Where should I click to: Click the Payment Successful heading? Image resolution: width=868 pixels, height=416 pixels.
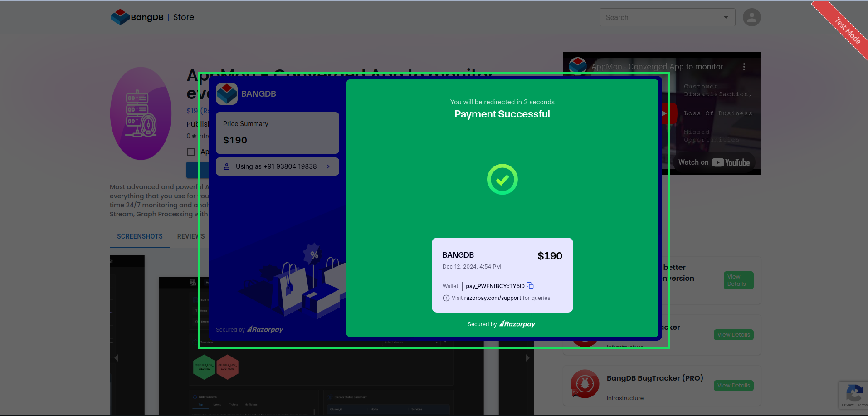502,114
